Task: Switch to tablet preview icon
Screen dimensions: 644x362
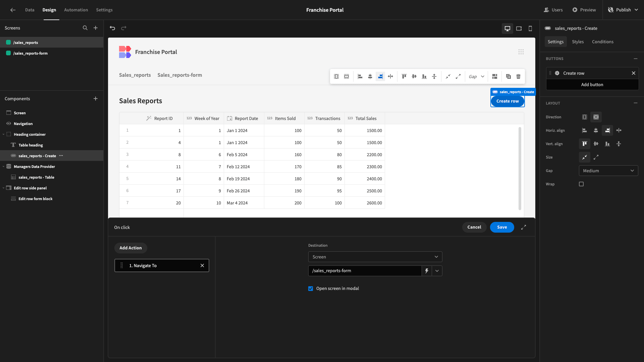Action: [519, 28]
